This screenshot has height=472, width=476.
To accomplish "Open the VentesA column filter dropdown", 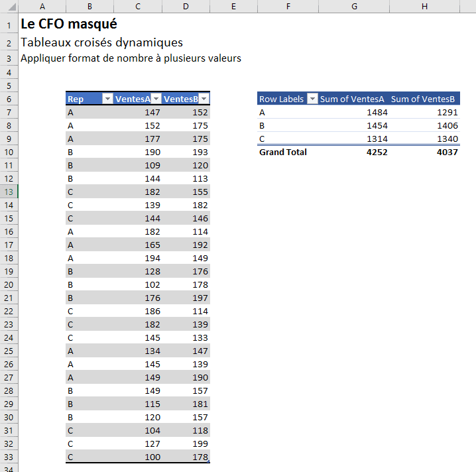I will [x=156, y=99].
